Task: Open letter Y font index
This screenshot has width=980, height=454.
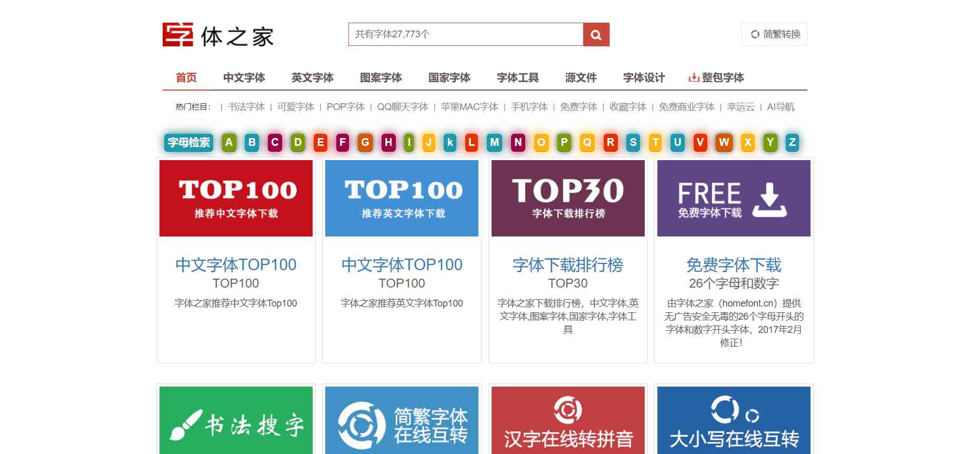Action: tap(771, 142)
